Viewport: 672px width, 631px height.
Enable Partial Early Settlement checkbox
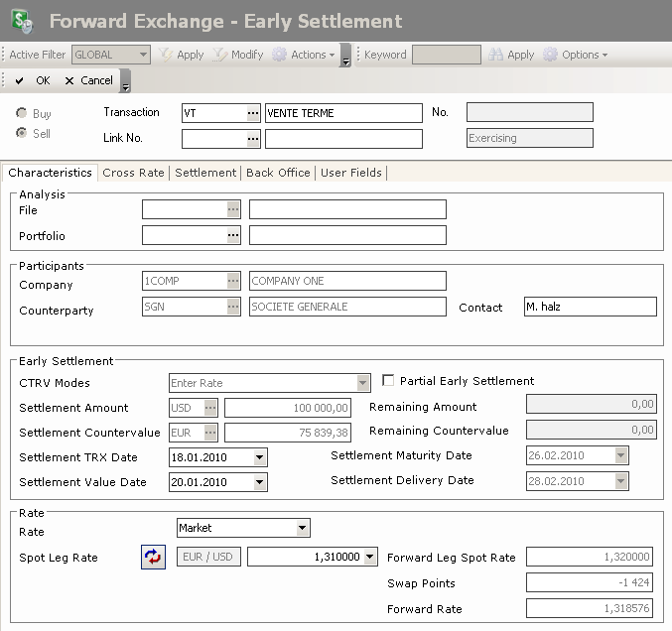tap(389, 381)
